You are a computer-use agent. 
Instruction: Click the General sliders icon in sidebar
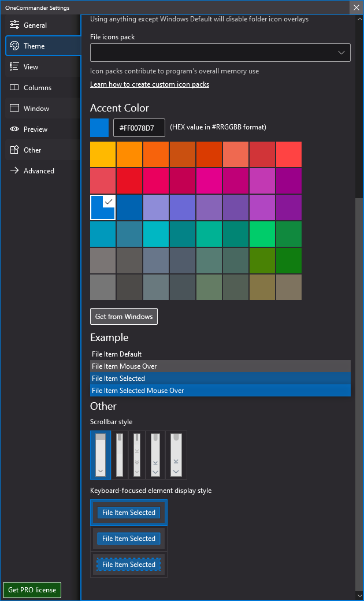[14, 25]
